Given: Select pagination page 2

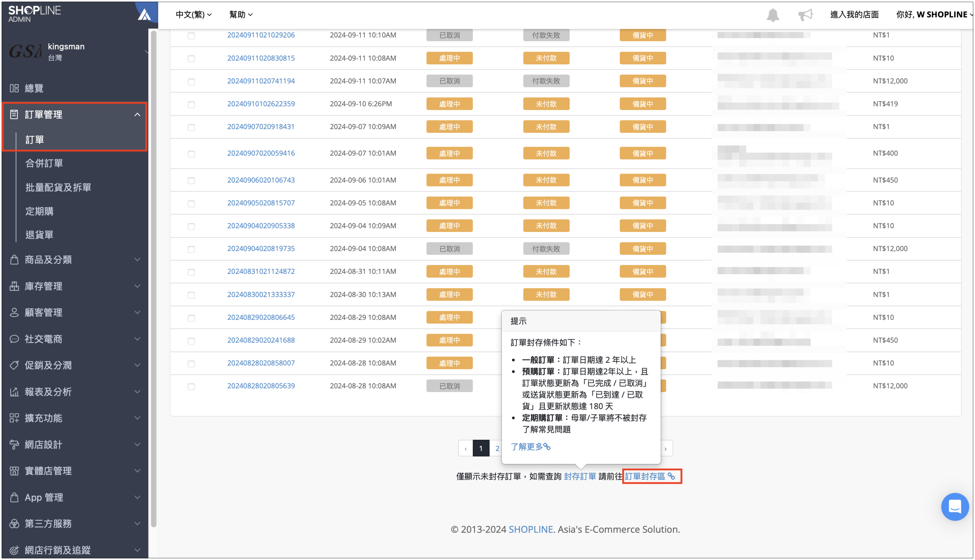Looking at the screenshot, I should [497, 448].
